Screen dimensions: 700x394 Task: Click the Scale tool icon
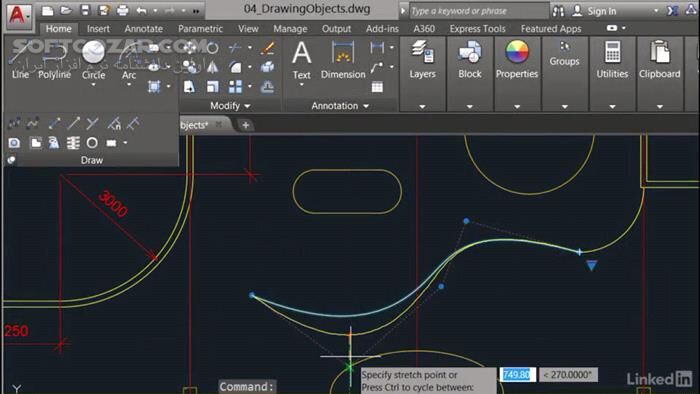pyautogui.click(x=212, y=87)
